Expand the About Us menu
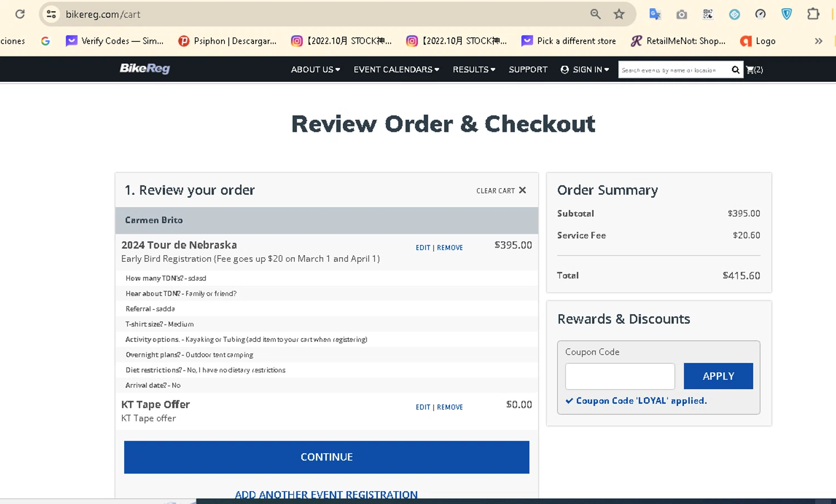The height and width of the screenshot is (504, 836). click(315, 70)
